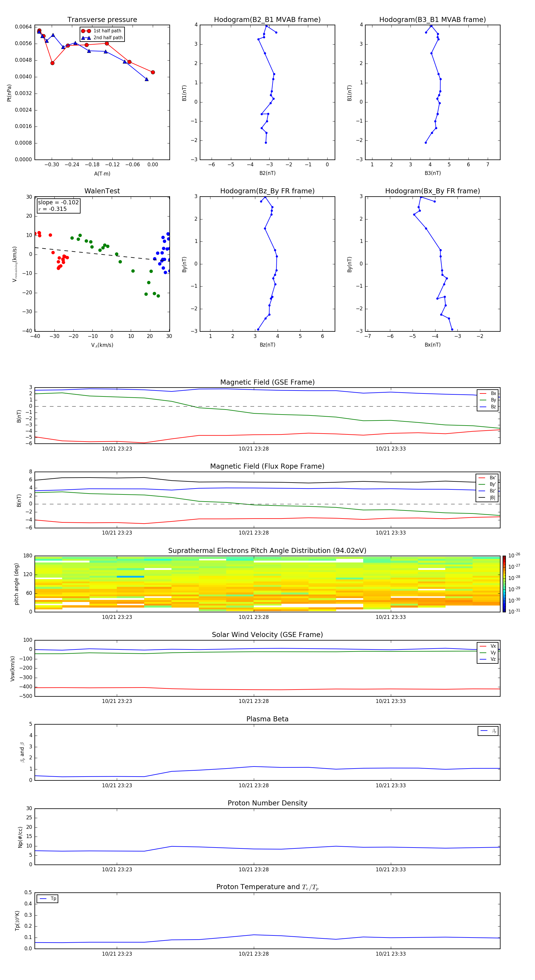The image size is (535, 980).
Task: Click the 'Pt(nPa)' y-axis label
Action: tap(9, 93)
